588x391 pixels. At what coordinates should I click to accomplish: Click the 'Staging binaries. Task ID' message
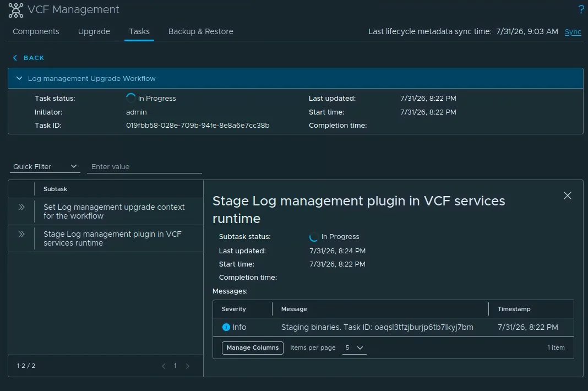pos(377,327)
